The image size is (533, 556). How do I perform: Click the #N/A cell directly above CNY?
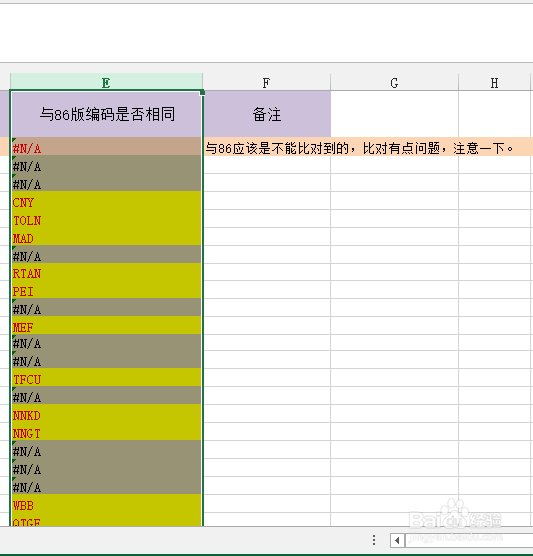click(x=106, y=183)
